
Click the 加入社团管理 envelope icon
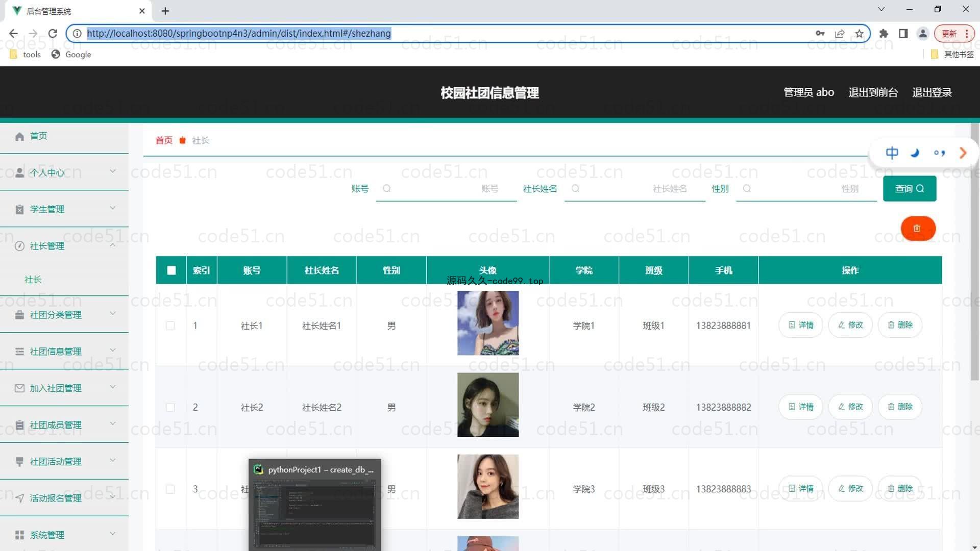(19, 388)
